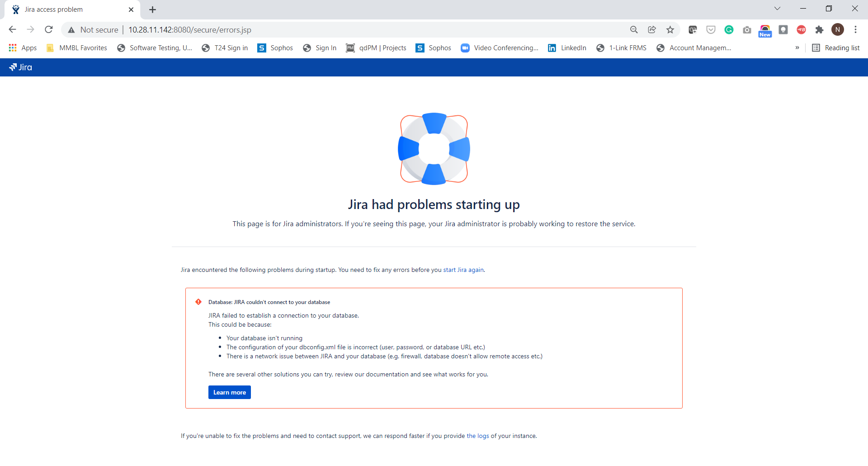The height and width of the screenshot is (466, 868).
Task: Go back using browser back arrow
Action: tap(12, 29)
